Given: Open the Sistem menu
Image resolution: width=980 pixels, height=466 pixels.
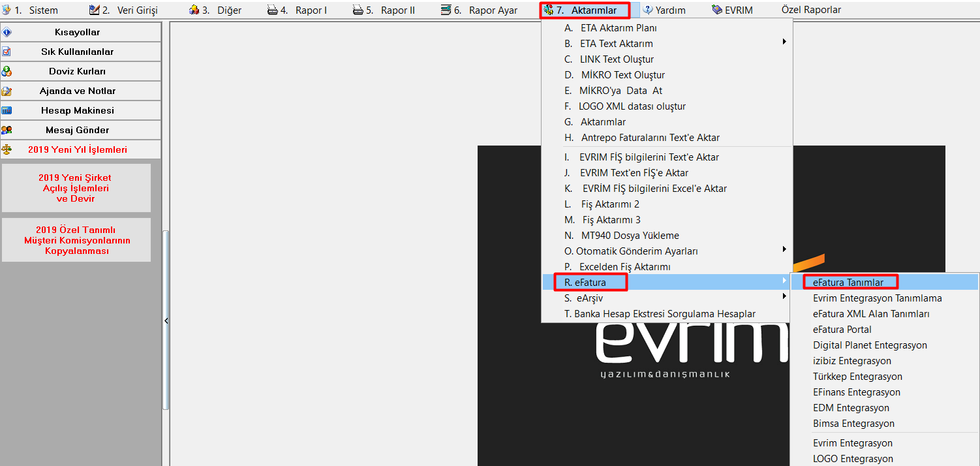Looking at the screenshot, I should pos(36,10).
